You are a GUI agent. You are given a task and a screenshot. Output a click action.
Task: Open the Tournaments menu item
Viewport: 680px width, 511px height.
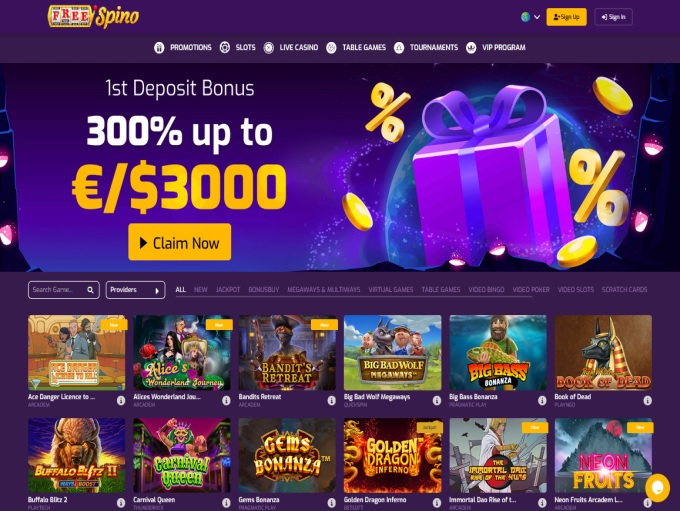coord(434,47)
